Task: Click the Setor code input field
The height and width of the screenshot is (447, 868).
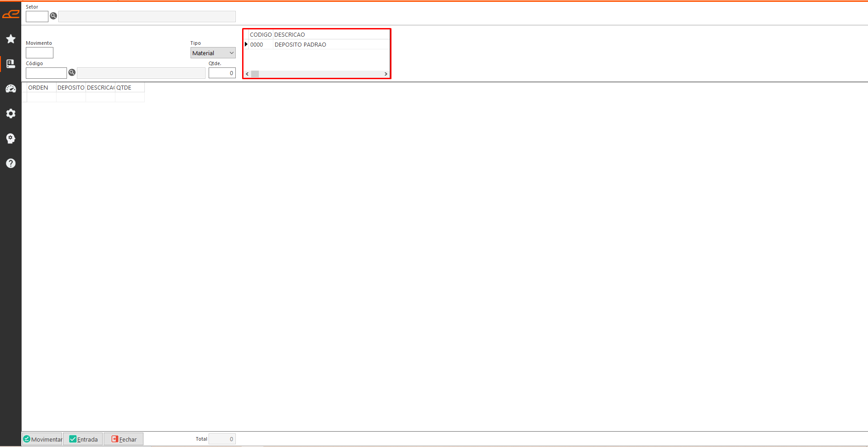Action: [37, 17]
